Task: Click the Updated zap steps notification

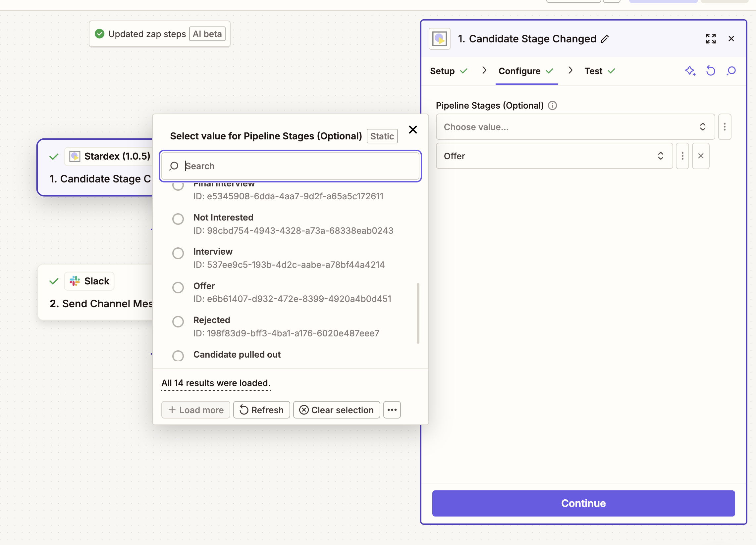Action: tap(160, 34)
